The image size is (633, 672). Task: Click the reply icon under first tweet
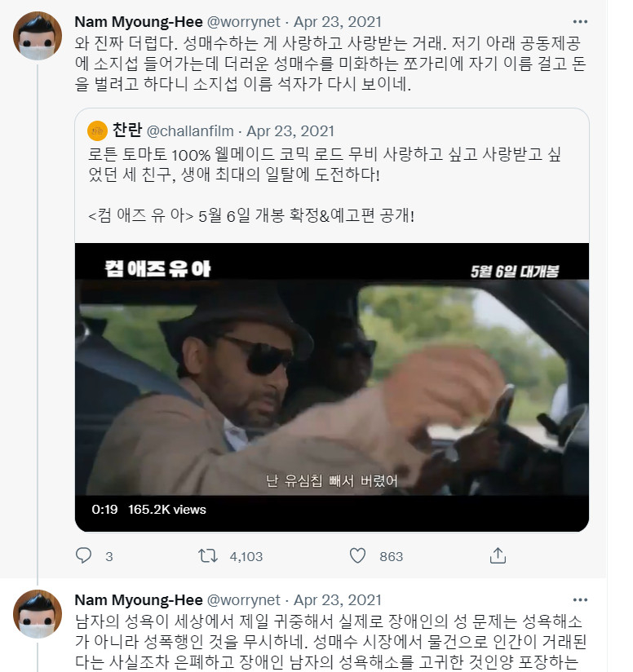[x=83, y=556]
